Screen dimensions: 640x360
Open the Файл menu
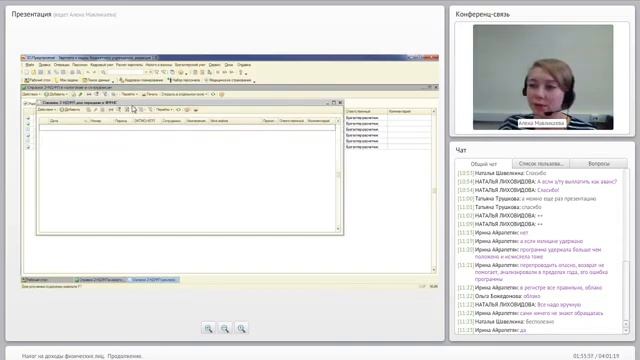point(30,65)
